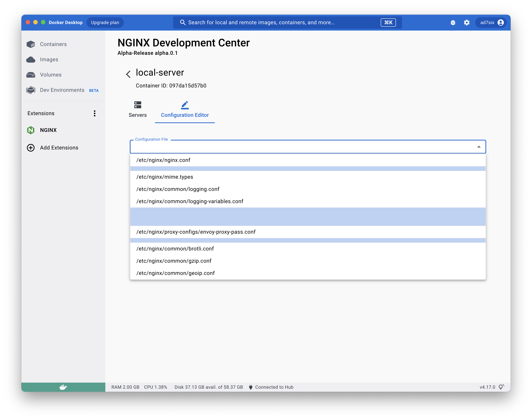This screenshot has width=532, height=420.
Task: Click the Add Extensions label
Action: click(59, 148)
